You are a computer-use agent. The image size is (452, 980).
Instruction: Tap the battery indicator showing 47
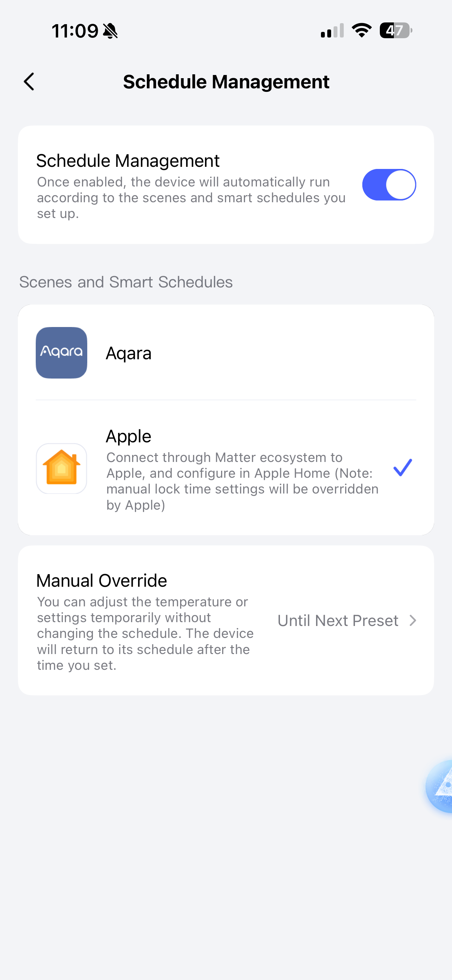coord(396,30)
